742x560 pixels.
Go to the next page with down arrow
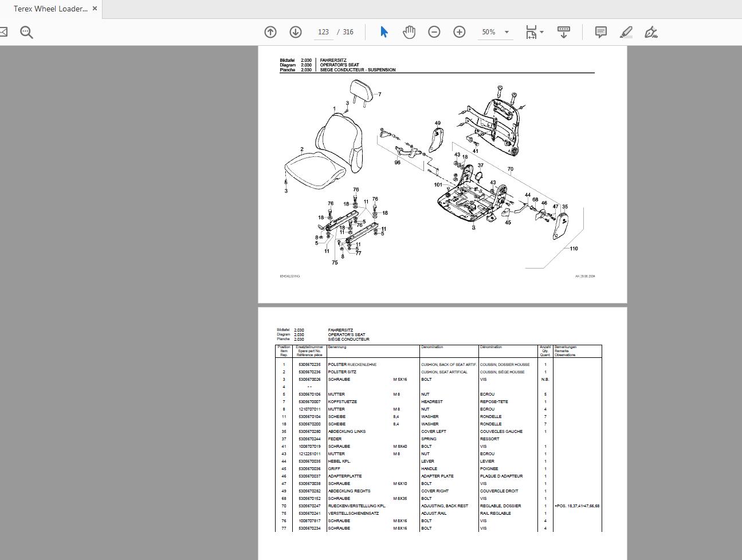296,32
